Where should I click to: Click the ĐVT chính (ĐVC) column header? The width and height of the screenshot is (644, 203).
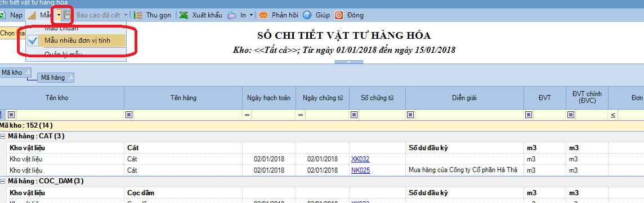pos(588,98)
